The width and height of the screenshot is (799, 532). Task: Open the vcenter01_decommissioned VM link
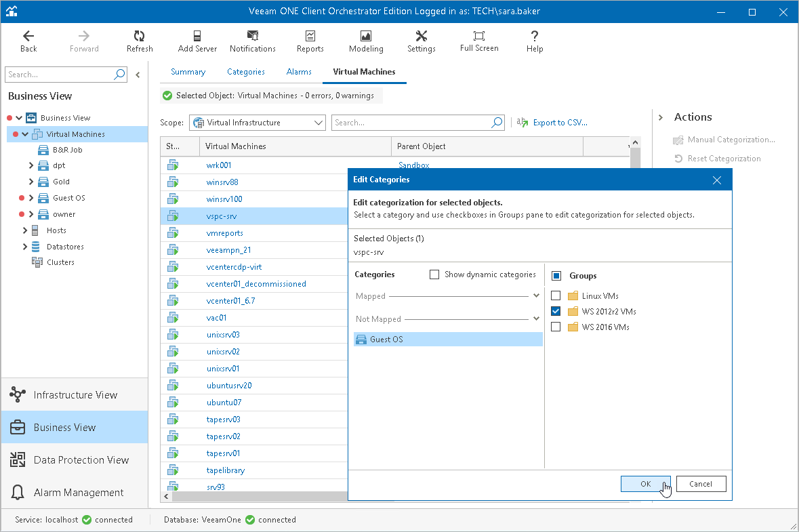click(x=255, y=284)
